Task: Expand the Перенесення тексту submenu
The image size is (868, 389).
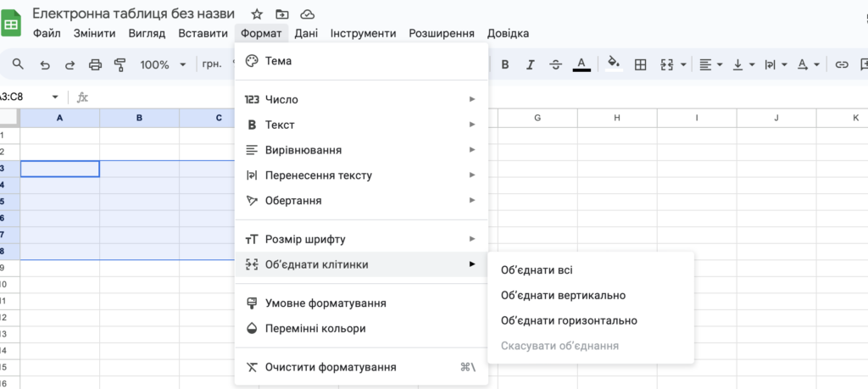Action: (x=361, y=175)
